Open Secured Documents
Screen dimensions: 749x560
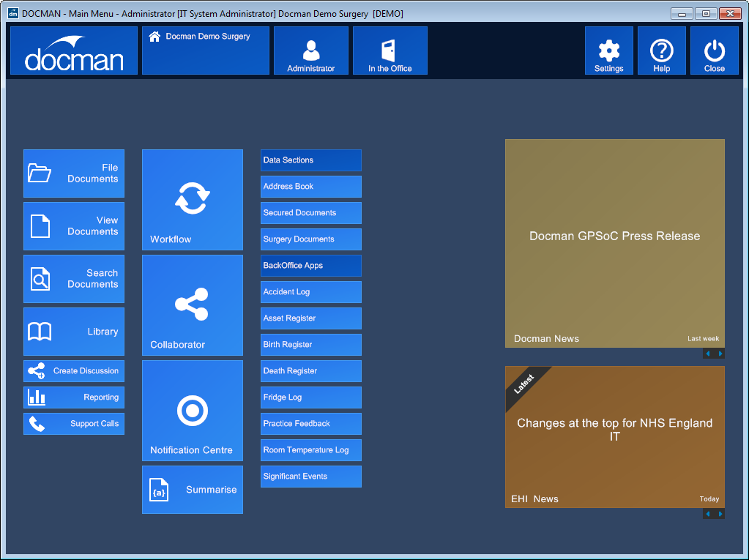pyautogui.click(x=311, y=213)
